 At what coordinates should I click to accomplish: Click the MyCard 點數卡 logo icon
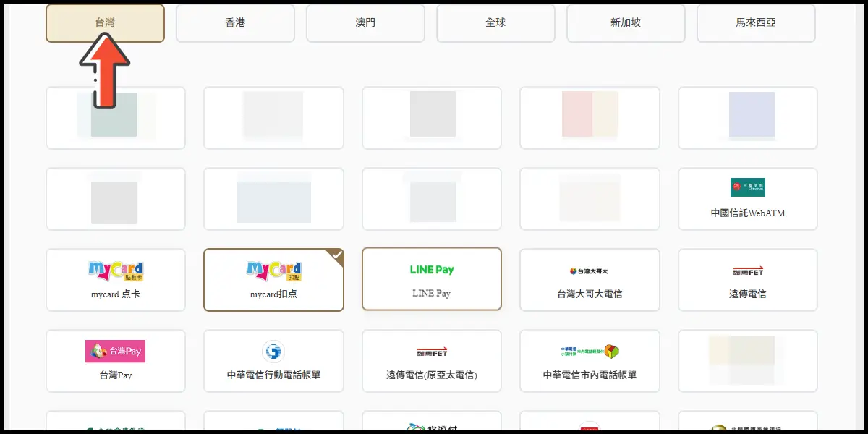coord(116,271)
